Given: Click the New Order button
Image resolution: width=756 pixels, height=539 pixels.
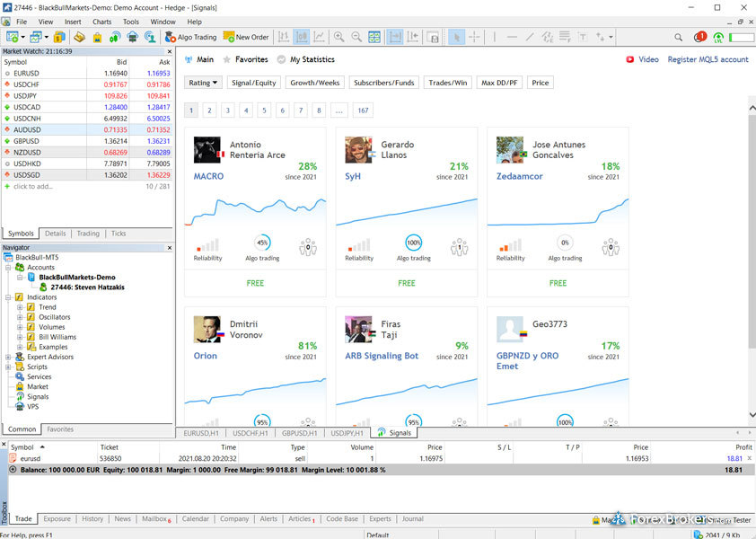Looking at the screenshot, I should [246, 37].
